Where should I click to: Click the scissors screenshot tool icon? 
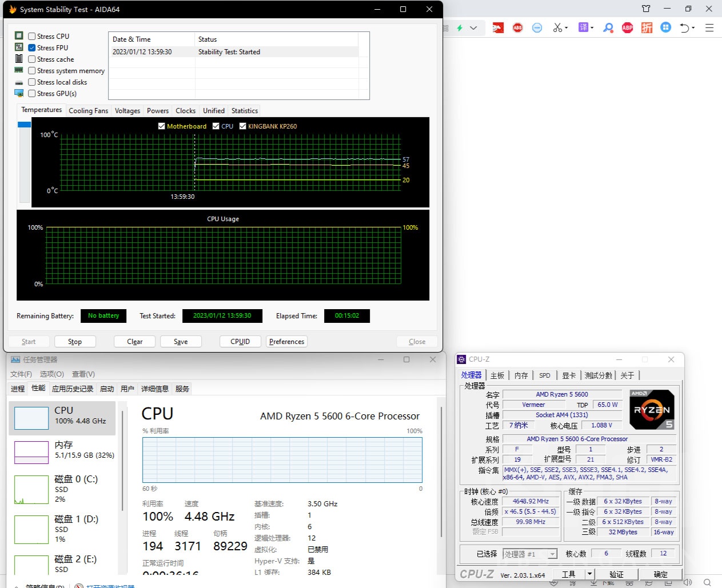pyautogui.click(x=557, y=27)
